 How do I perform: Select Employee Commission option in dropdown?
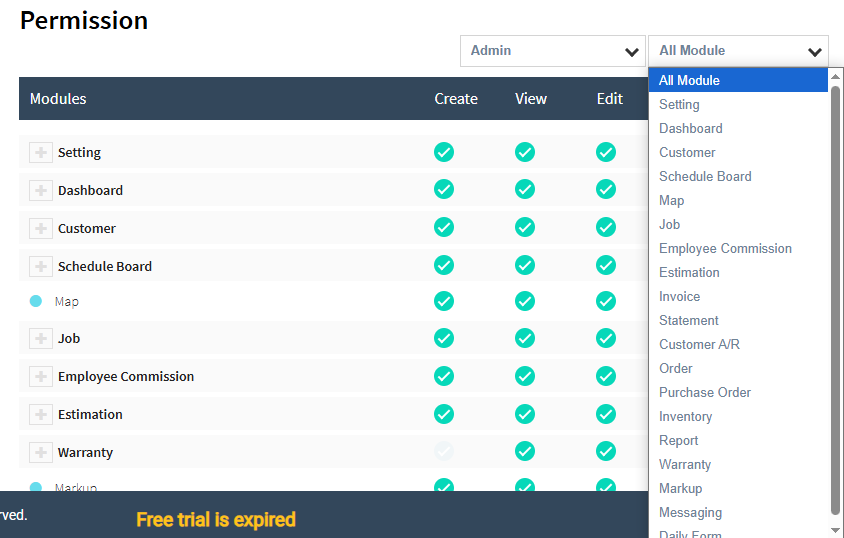725,249
